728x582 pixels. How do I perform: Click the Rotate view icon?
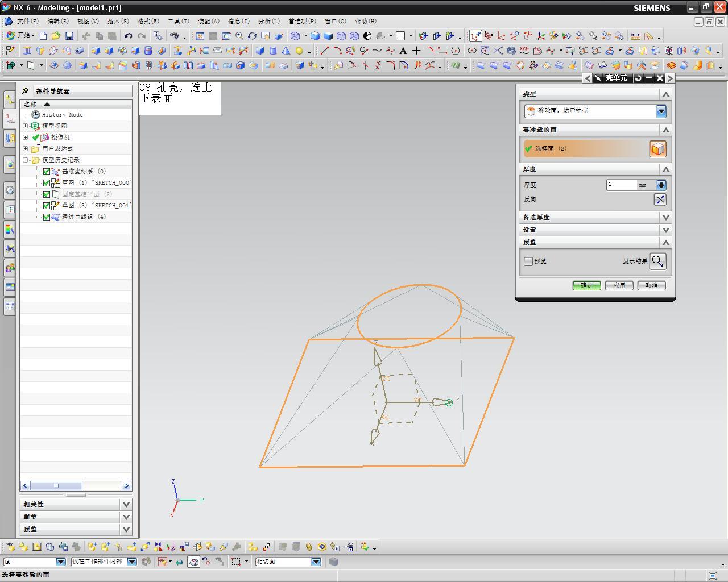[252, 36]
